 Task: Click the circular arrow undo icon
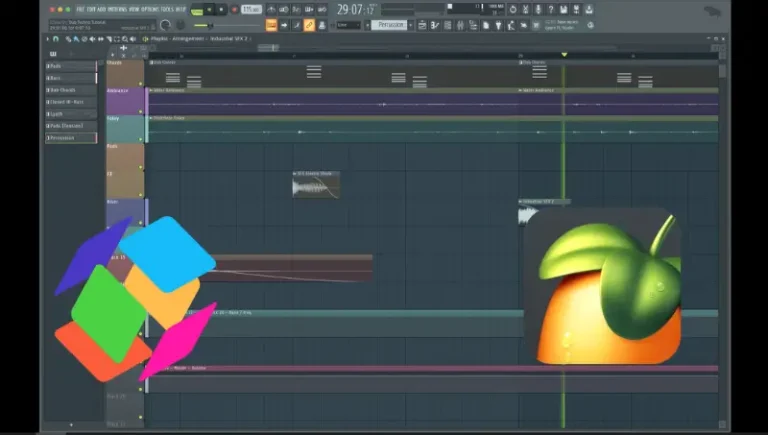click(x=513, y=9)
